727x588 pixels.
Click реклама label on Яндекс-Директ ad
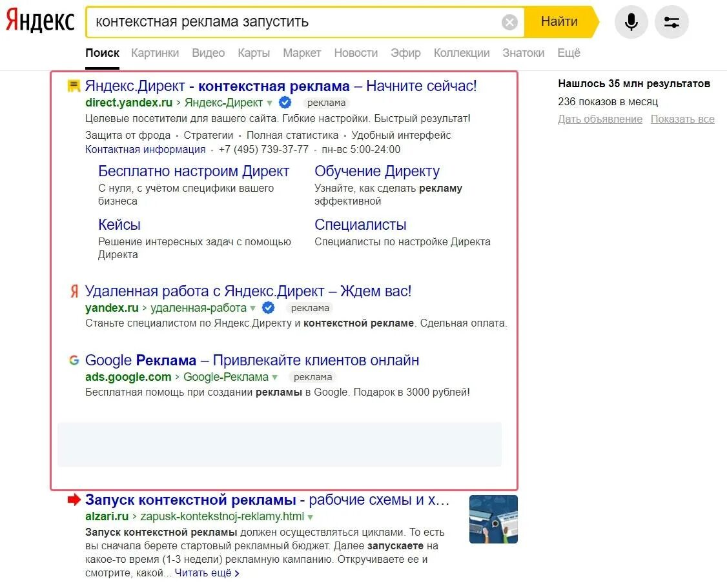point(327,103)
